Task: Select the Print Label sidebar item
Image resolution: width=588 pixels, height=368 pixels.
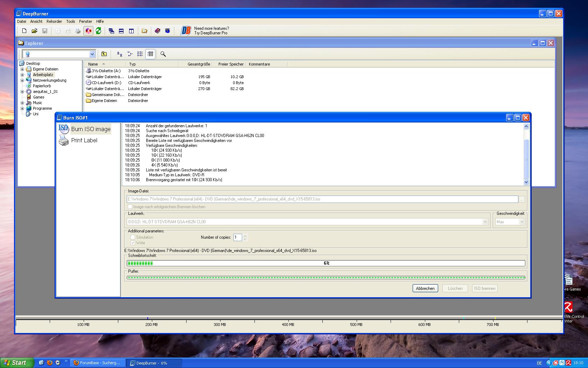Action: [78, 140]
